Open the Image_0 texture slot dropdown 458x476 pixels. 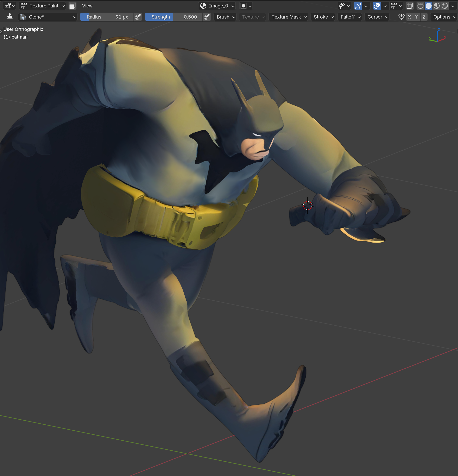point(217,6)
